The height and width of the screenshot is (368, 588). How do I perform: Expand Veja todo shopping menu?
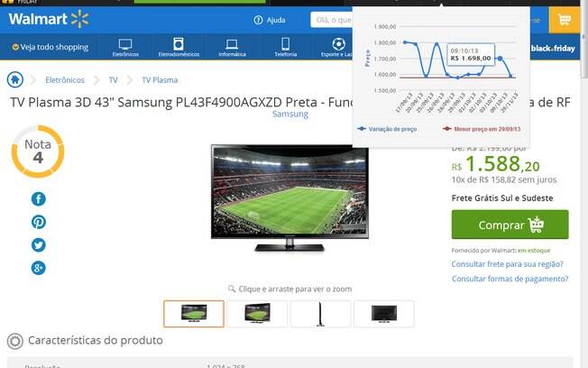(51, 47)
